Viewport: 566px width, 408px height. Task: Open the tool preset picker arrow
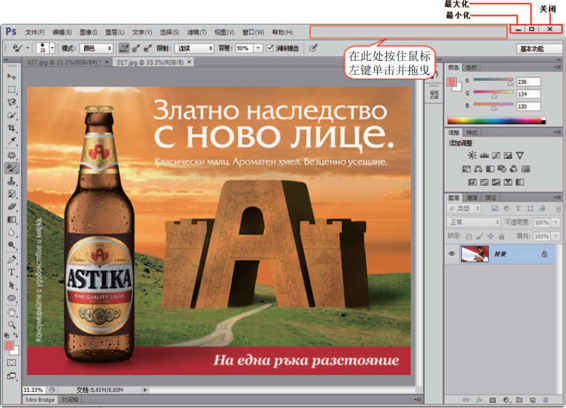(28, 48)
